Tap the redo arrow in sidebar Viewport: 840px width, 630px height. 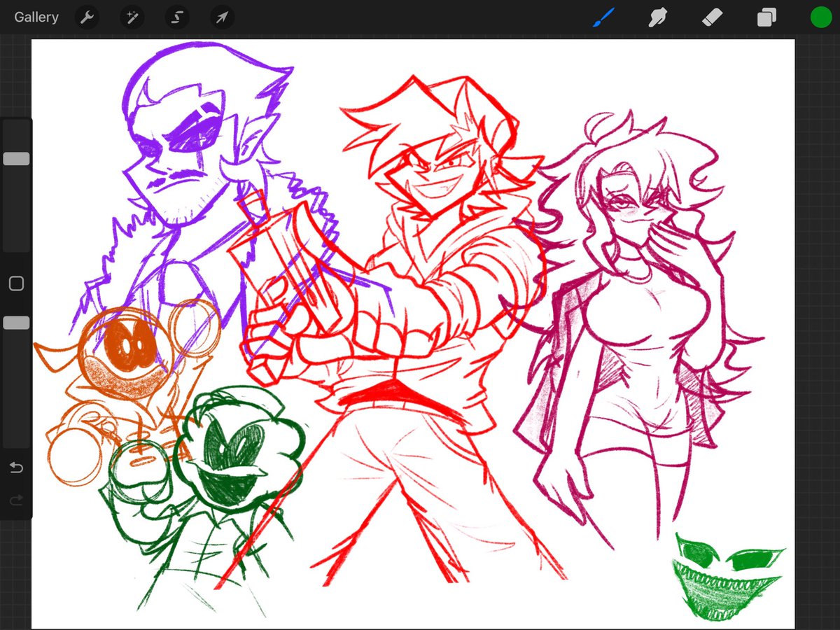16,500
